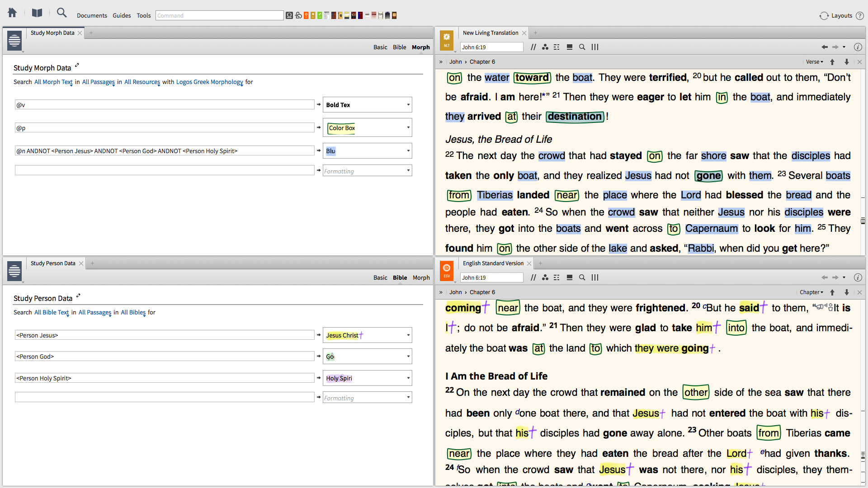
Task: Open the Guides menu
Action: 122,15
